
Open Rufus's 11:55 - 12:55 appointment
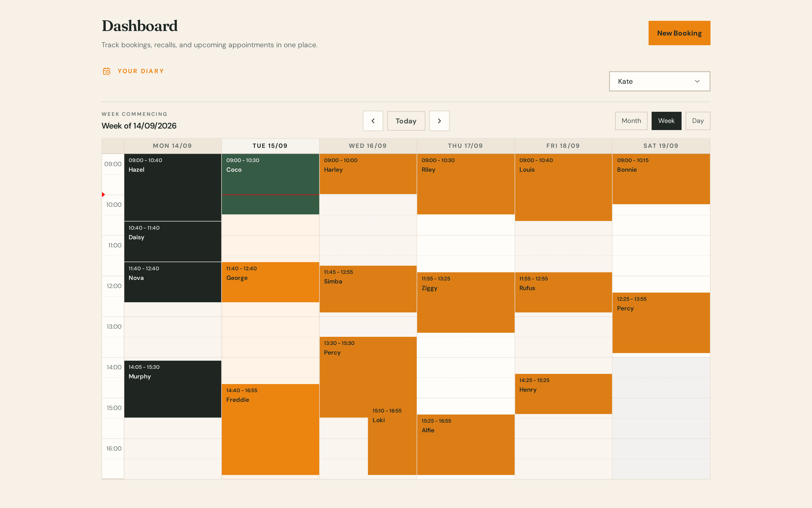(x=563, y=292)
